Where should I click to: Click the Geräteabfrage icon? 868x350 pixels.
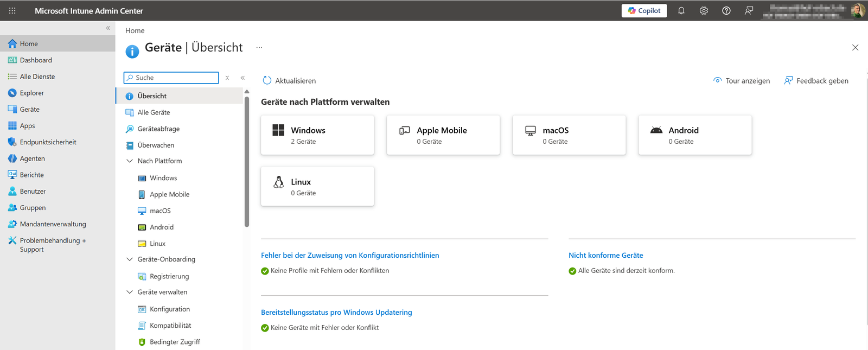(x=130, y=129)
